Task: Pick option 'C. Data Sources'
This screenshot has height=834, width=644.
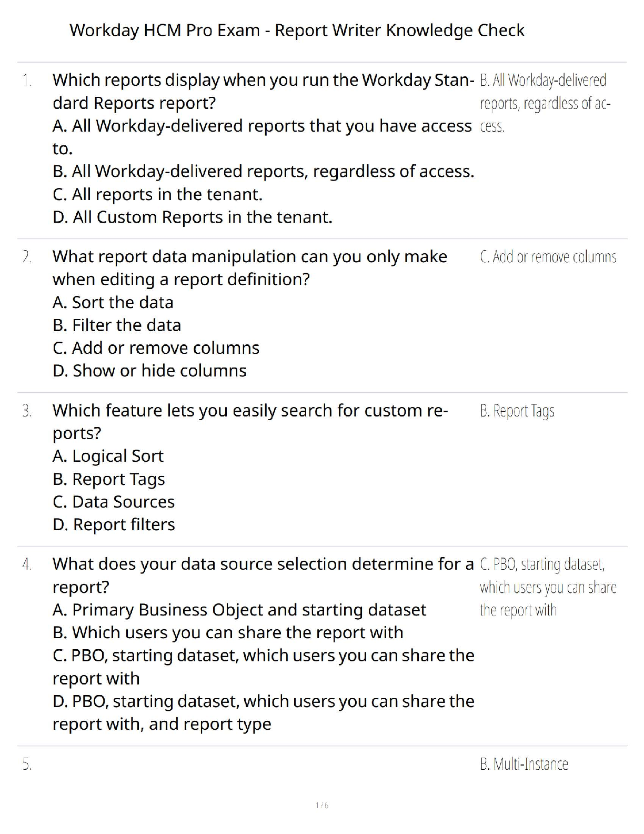Action: 114,502
